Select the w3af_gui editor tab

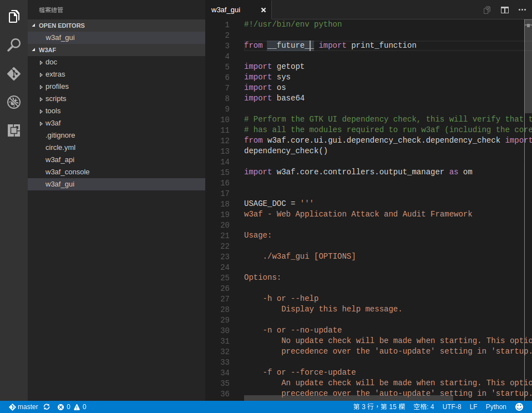(x=226, y=10)
